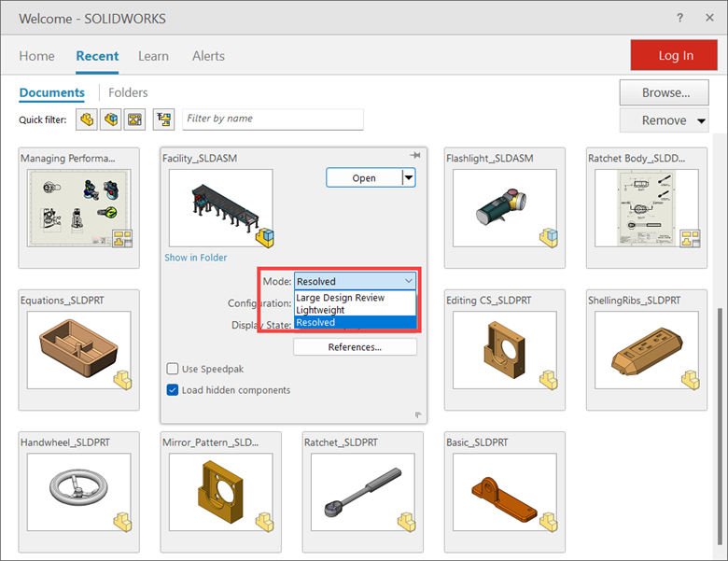Click the ShellingRibs_SLDPRT title text
The height and width of the screenshot is (561, 728).
click(x=635, y=301)
